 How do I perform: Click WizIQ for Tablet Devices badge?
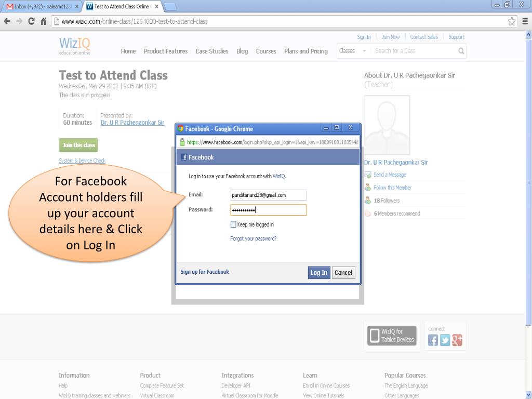[392, 336]
